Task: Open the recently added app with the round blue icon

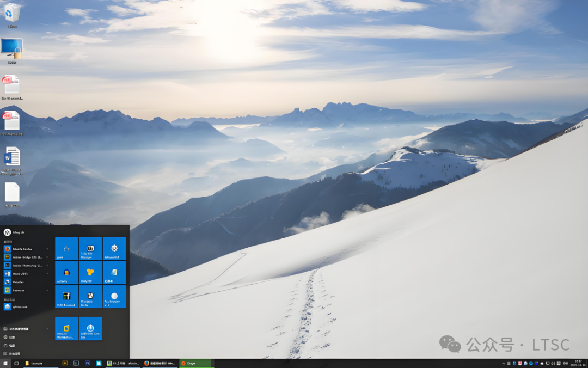Action: pos(26,306)
